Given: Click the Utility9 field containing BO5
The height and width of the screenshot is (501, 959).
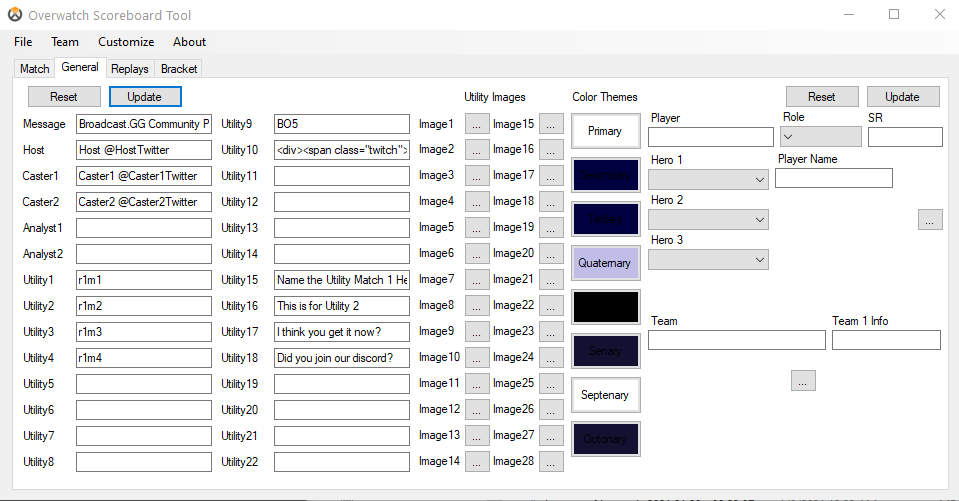Looking at the screenshot, I should pos(342,124).
